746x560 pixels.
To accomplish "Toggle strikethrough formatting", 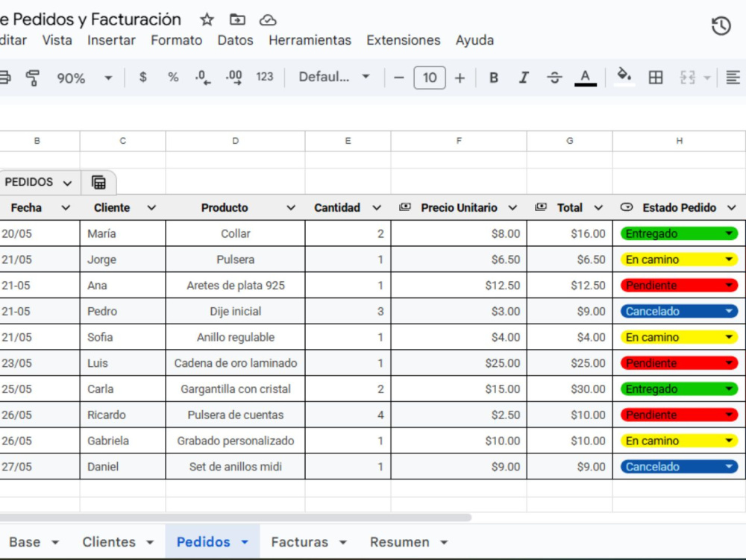I will [x=554, y=78].
